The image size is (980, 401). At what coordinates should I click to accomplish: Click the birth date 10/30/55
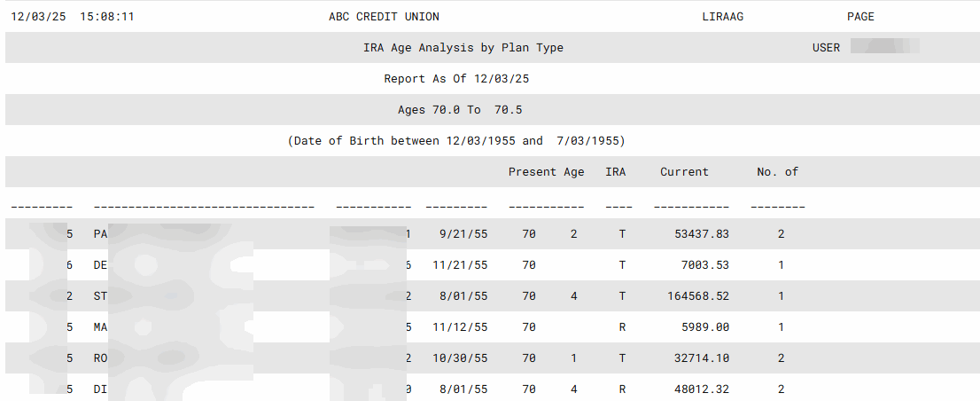point(460,358)
